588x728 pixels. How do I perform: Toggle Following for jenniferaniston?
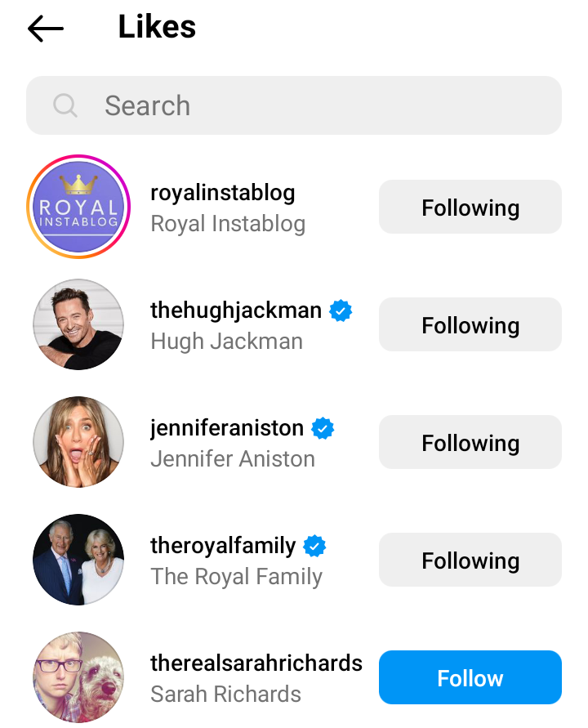click(x=470, y=443)
